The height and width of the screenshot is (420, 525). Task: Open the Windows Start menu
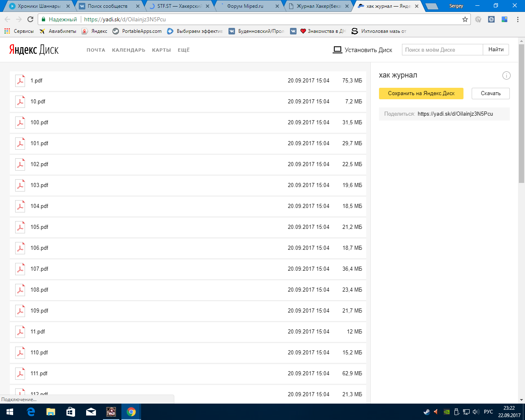[x=10, y=412]
